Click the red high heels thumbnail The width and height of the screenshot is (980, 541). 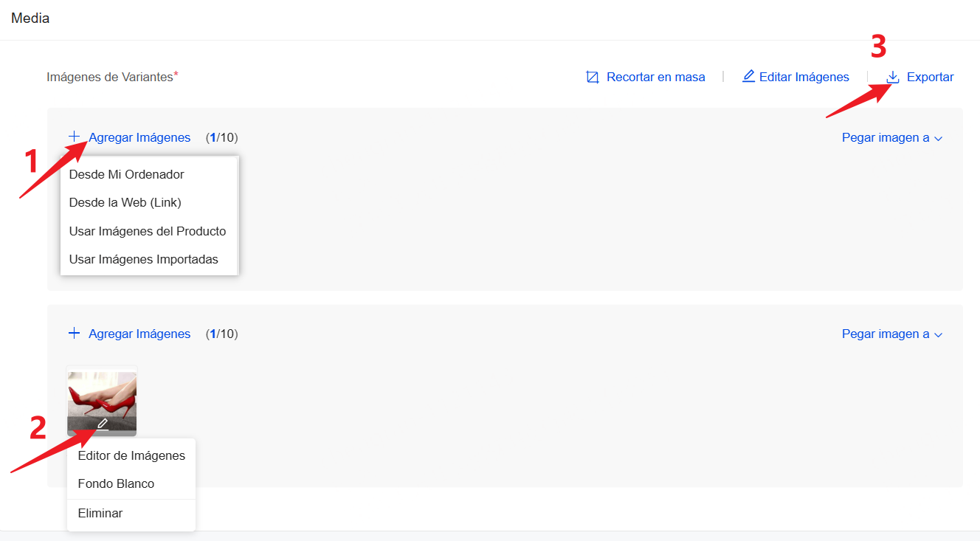(102, 393)
